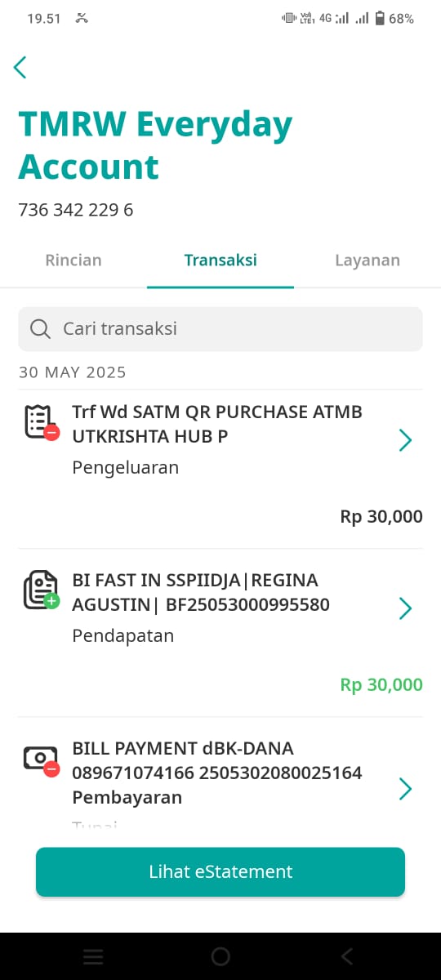
Task: Tap Android recent apps menu icon
Action: pyautogui.click(x=94, y=956)
